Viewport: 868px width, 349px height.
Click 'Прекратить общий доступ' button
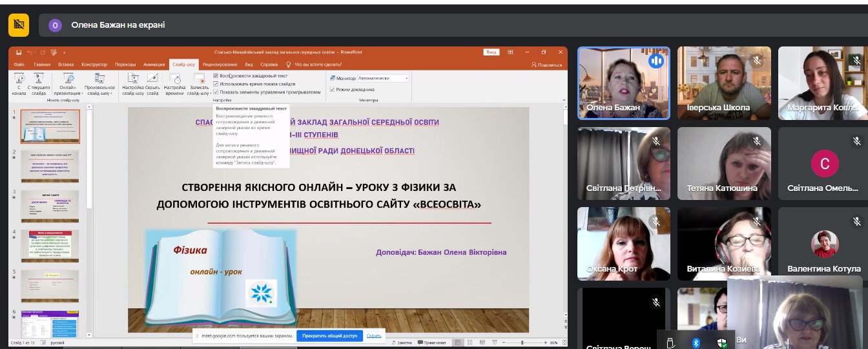coord(329,335)
